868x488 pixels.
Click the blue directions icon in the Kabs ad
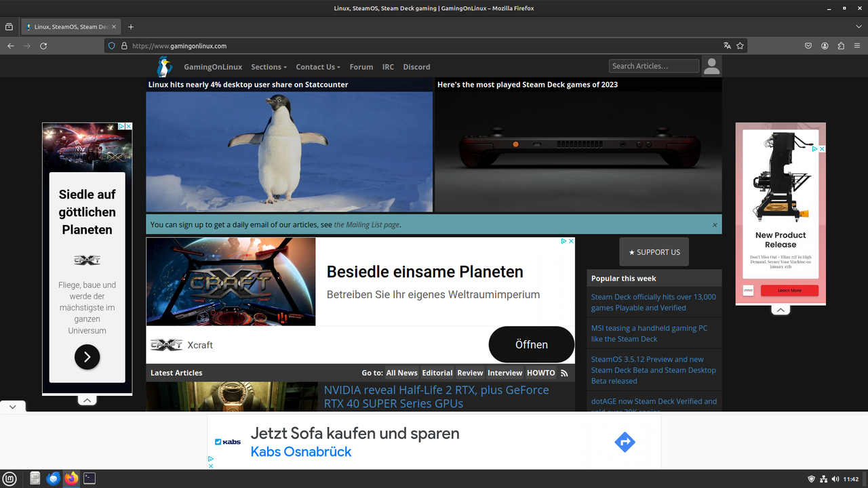coord(625,443)
